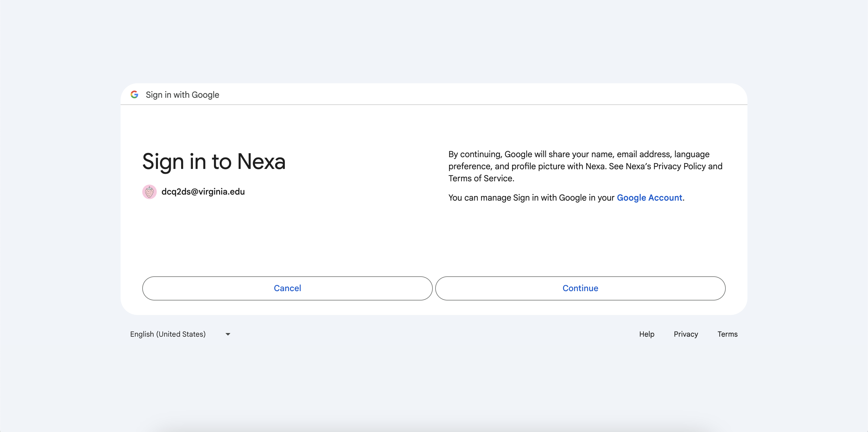Open the Privacy footer link
The image size is (868, 432).
coord(685,334)
